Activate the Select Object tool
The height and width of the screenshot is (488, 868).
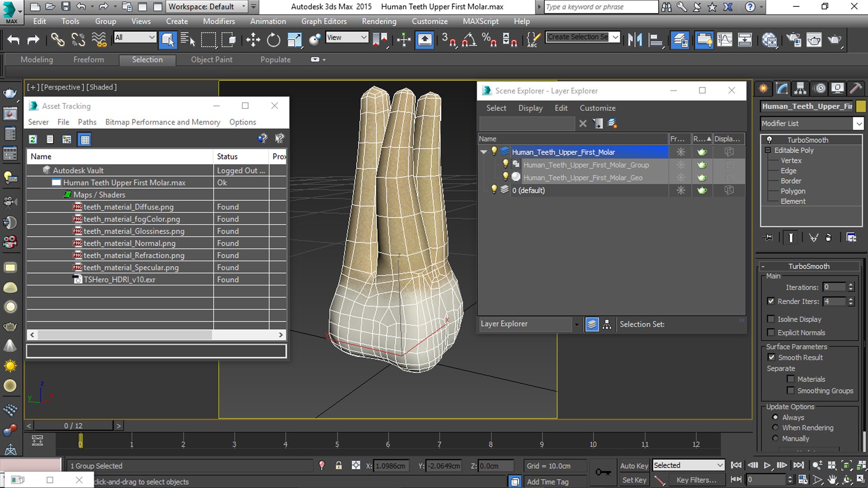(168, 40)
